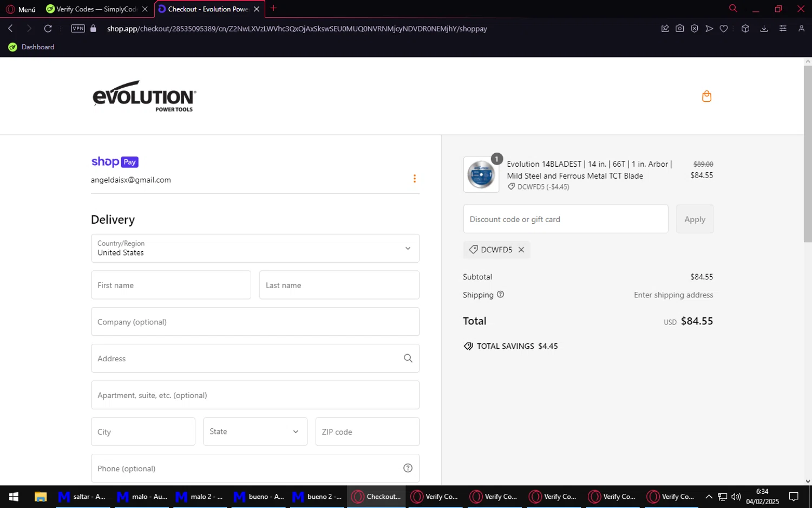Open the saw blade product thumbnail
812x508 pixels.
[481, 174]
